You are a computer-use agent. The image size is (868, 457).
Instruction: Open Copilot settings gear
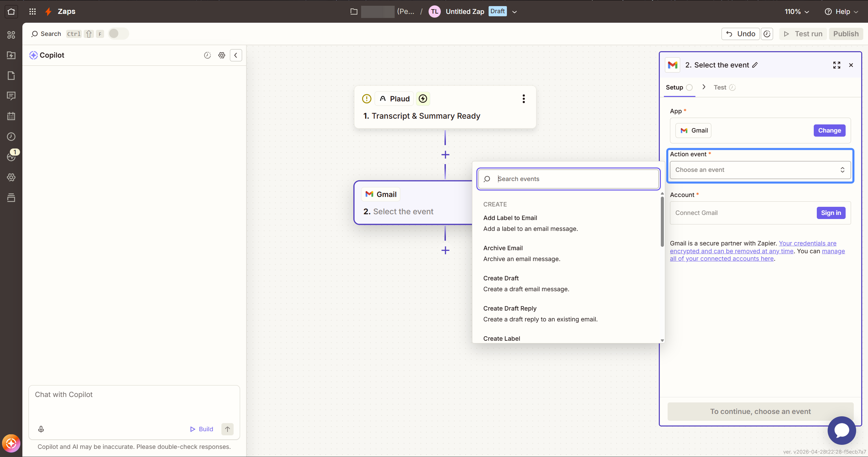click(x=222, y=55)
